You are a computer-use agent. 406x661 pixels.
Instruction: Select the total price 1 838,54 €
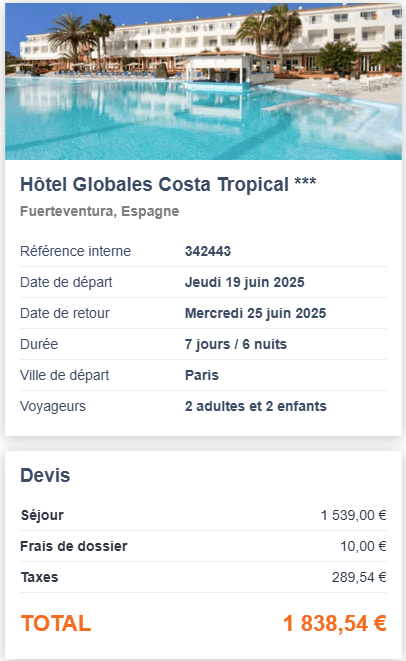[335, 623]
